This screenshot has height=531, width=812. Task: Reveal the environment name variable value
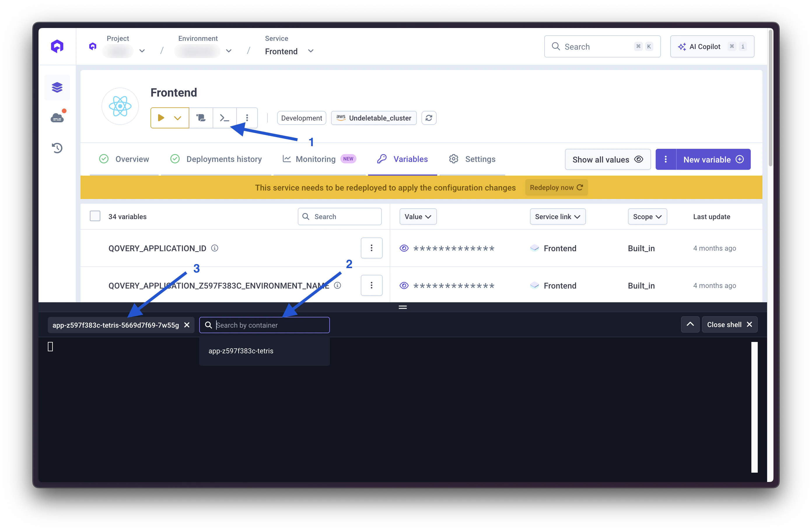404,285
